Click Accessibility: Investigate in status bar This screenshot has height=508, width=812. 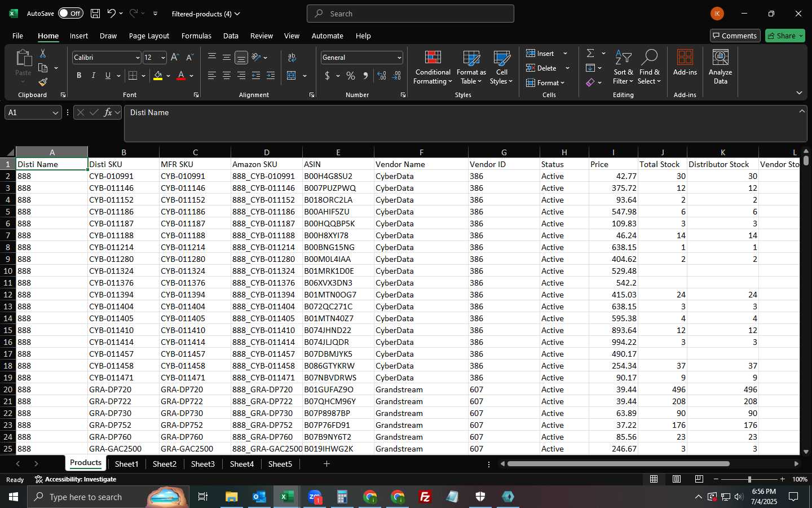click(x=76, y=480)
